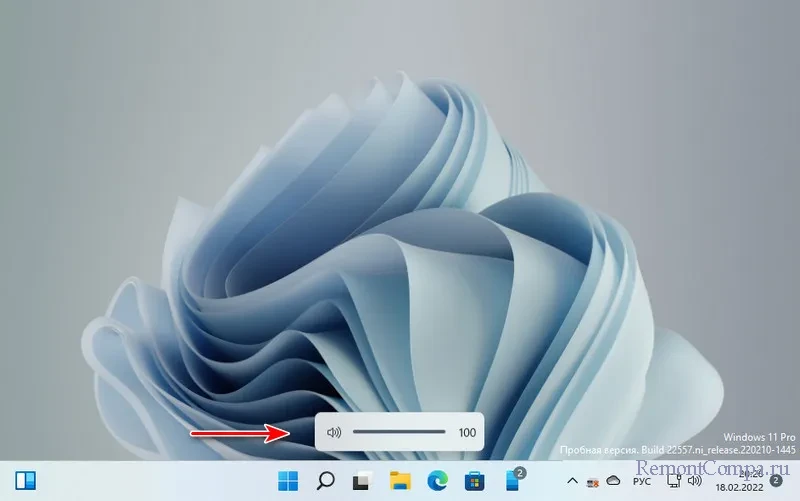Launch Microsoft Edge browser
Viewport: 800px width, 501px height.
pos(438,480)
